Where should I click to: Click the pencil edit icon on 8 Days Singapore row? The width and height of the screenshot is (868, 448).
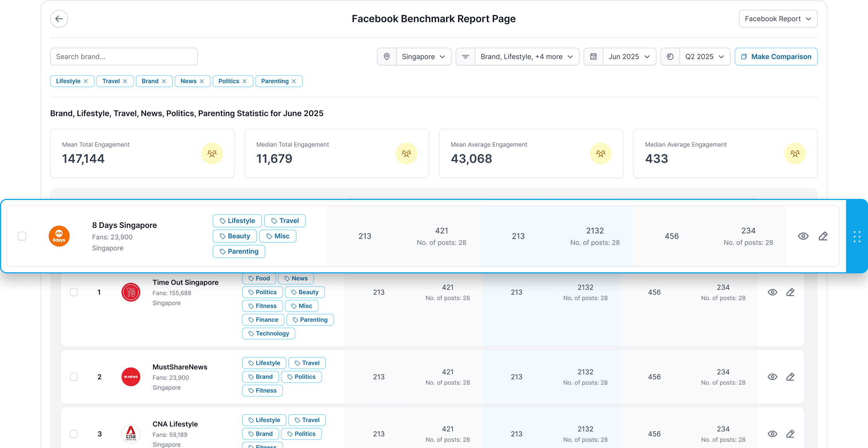pyautogui.click(x=823, y=236)
